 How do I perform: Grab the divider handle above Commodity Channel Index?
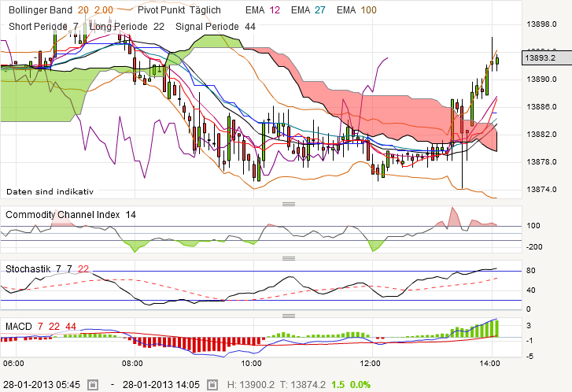[x=289, y=204]
